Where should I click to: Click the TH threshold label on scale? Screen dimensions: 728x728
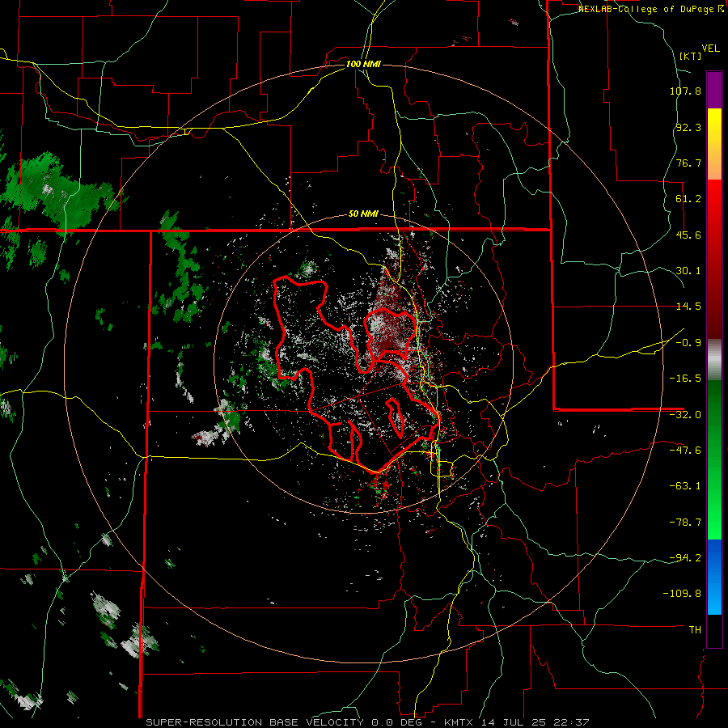(x=695, y=630)
